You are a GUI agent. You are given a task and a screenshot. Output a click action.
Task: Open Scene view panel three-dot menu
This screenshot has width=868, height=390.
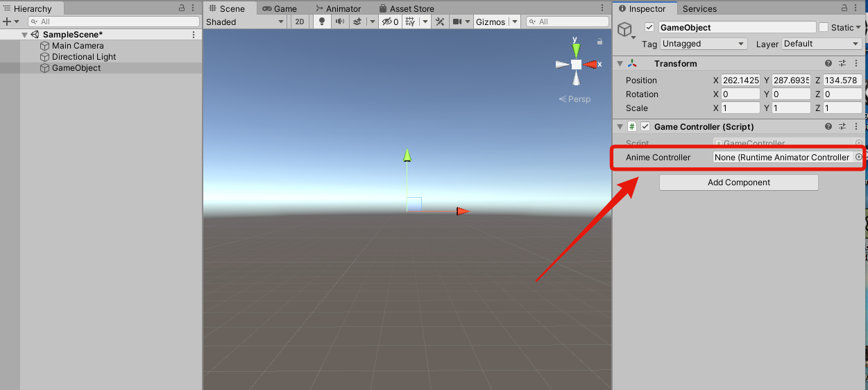(602, 8)
